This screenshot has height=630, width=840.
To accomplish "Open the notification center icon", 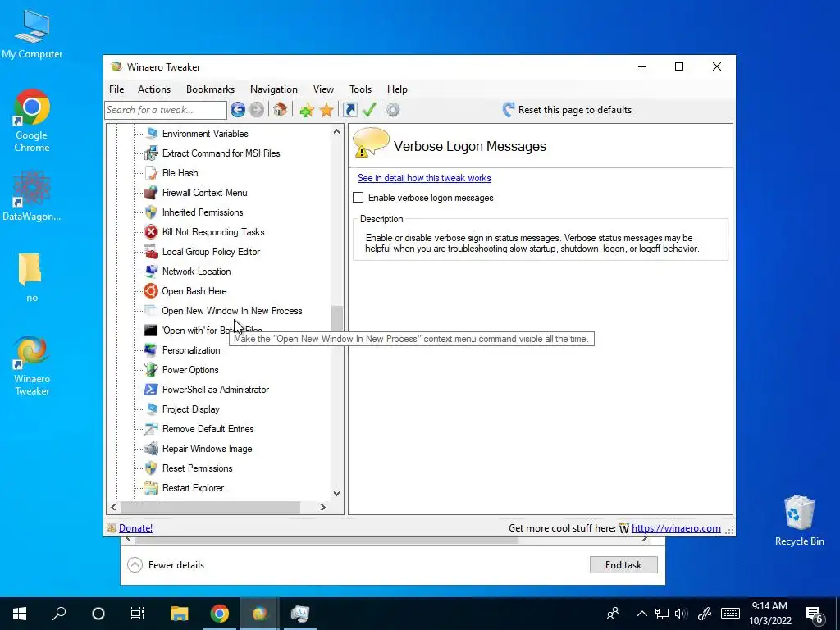I will tap(815, 614).
